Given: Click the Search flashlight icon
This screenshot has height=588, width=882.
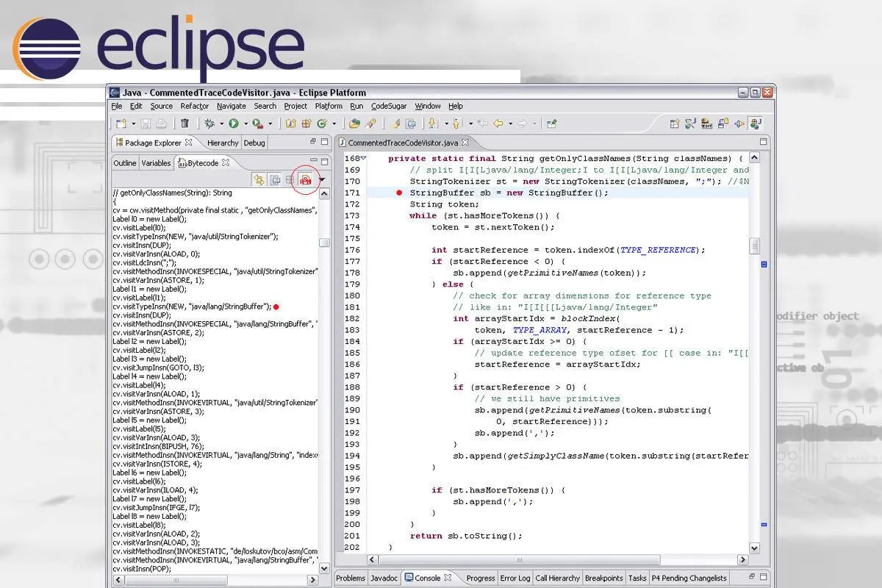Looking at the screenshot, I should [x=370, y=123].
